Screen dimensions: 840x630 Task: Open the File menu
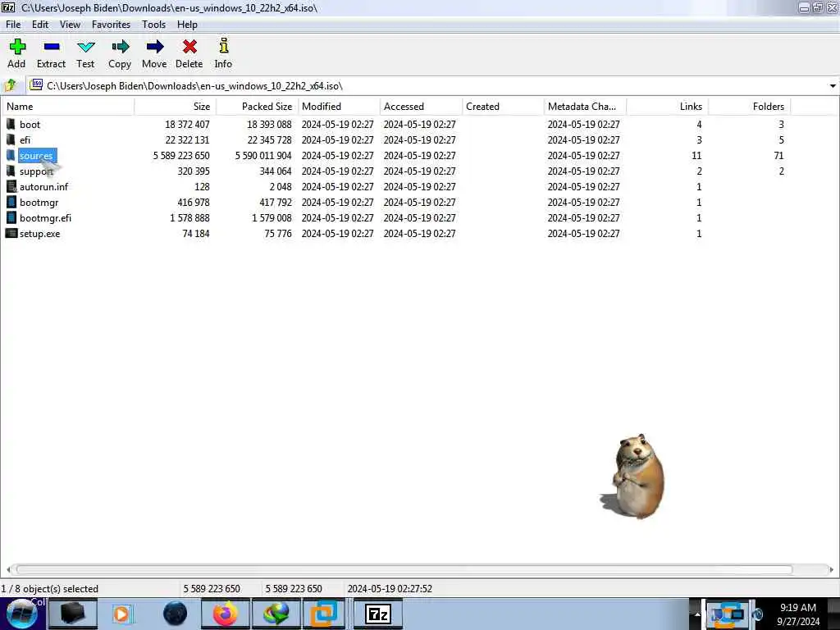[13, 25]
